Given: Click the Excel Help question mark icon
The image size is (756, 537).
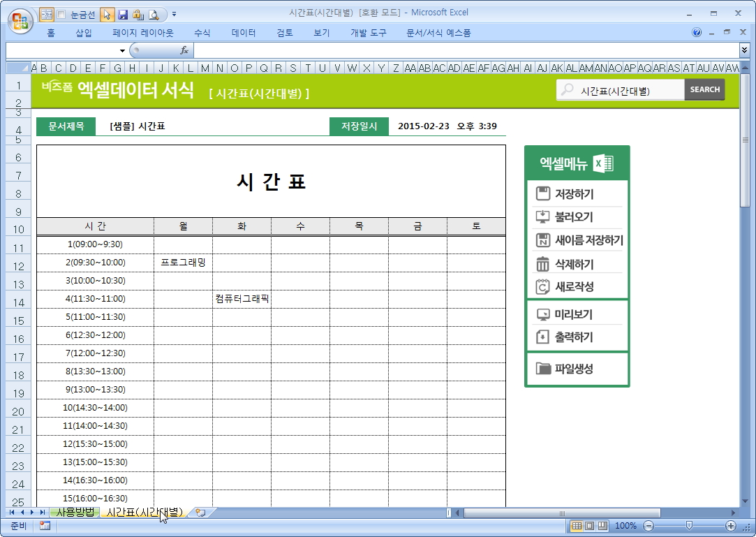Looking at the screenshot, I should coord(697,32).
